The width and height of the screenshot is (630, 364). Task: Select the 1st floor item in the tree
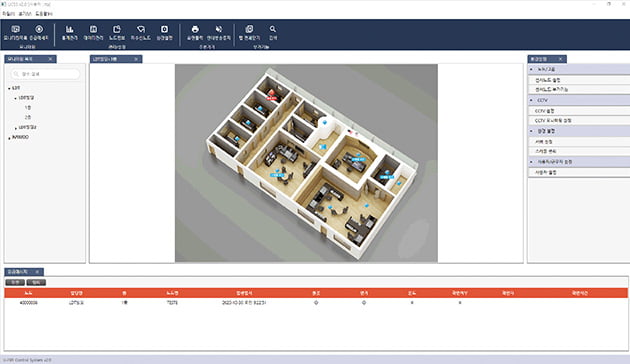pyautogui.click(x=27, y=108)
